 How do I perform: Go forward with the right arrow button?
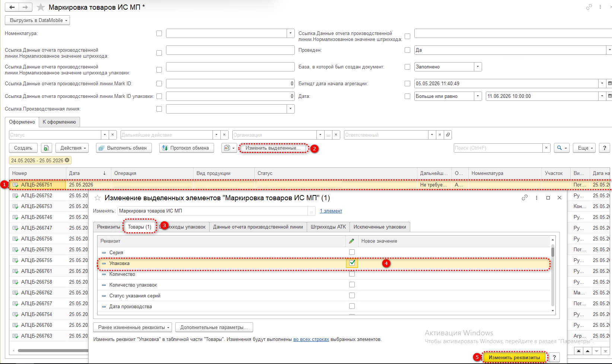pyautogui.click(x=25, y=7)
